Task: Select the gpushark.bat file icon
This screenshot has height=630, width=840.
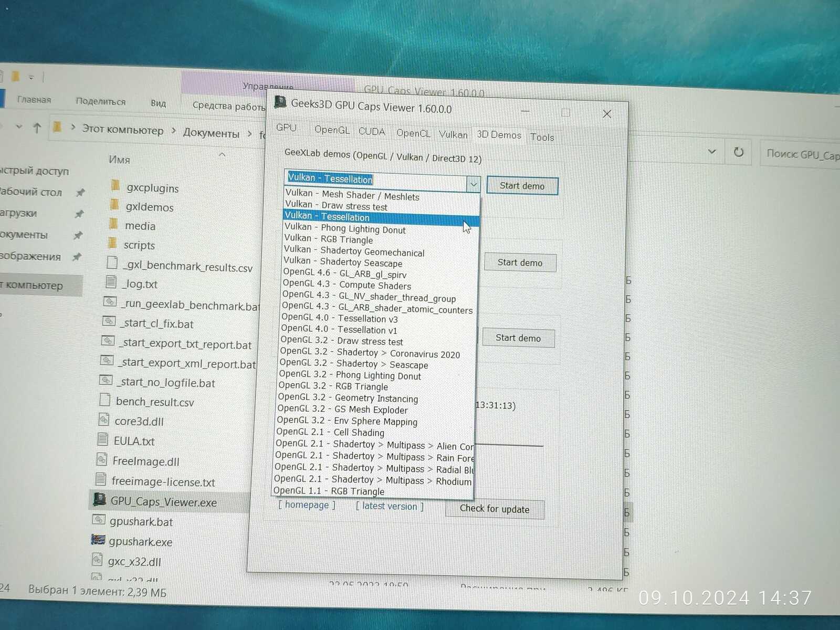Action: [x=99, y=519]
